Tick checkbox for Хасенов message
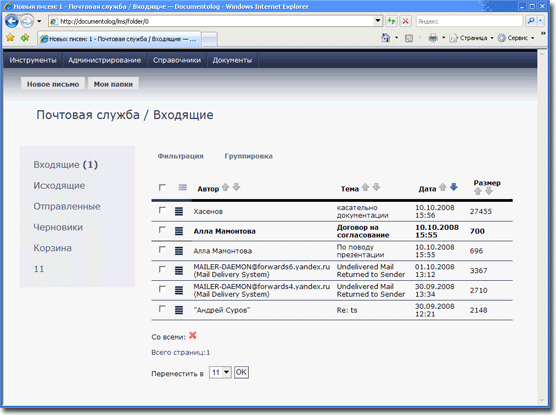 (x=162, y=210)
